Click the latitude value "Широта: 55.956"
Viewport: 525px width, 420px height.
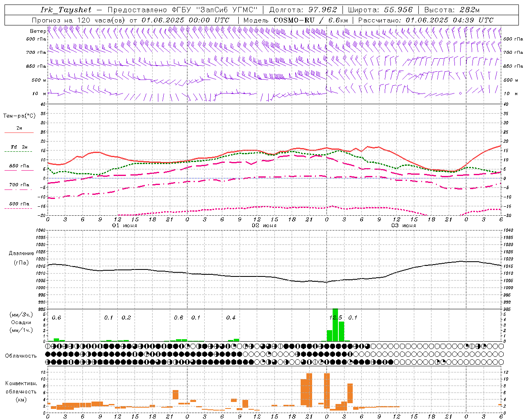(x=380, y=10)
